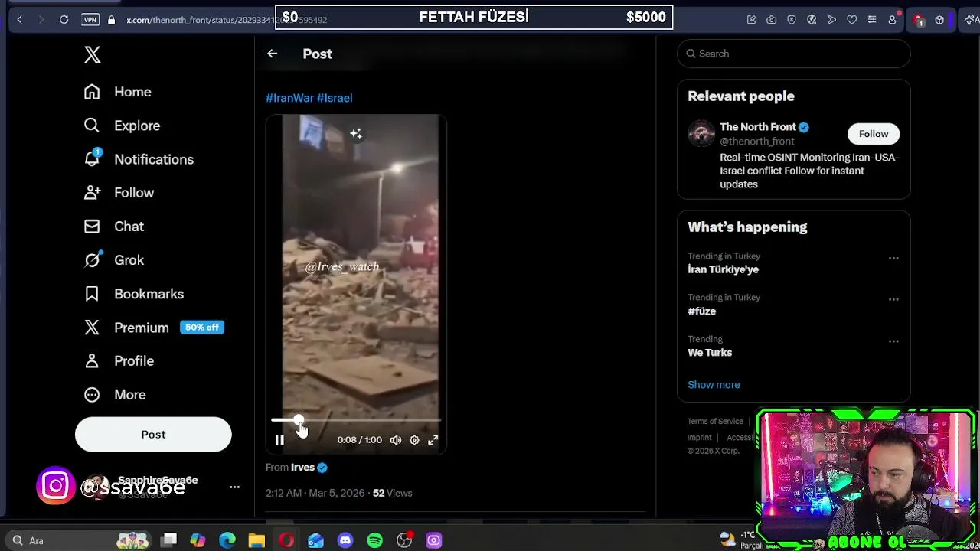This screenshot has width=980, height=551.
Task: Click the white Post button
Action: pos(153,435)
